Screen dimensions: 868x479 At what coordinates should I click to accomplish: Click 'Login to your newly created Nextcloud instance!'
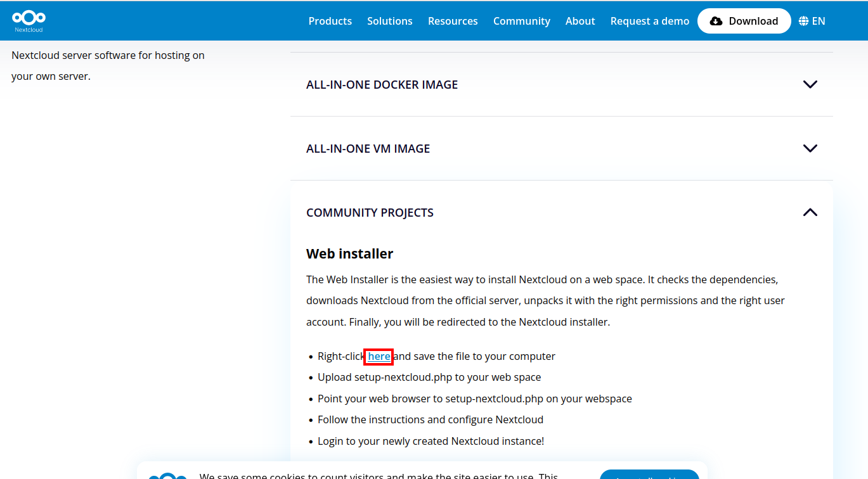431,441
